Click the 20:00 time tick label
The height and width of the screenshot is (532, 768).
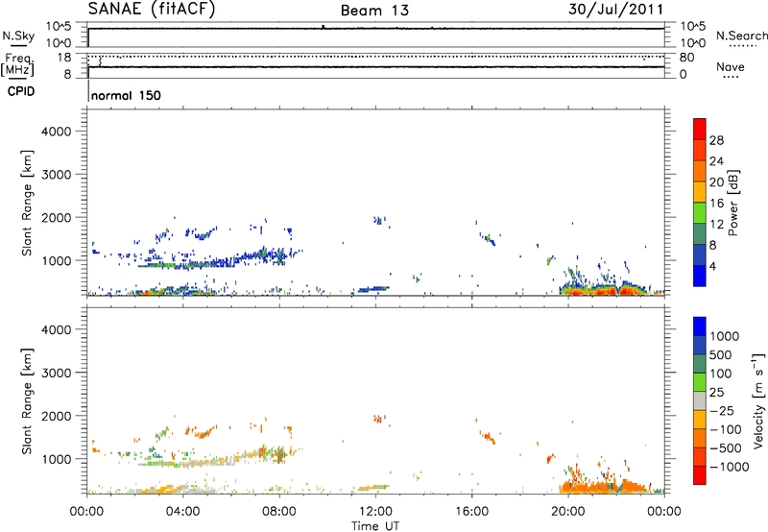tap(567, 512)
